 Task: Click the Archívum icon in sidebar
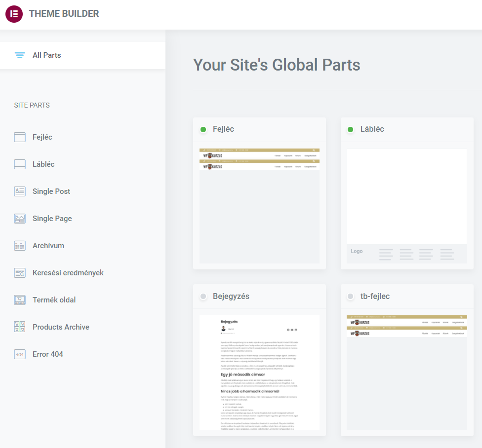(x=20, y=246)
